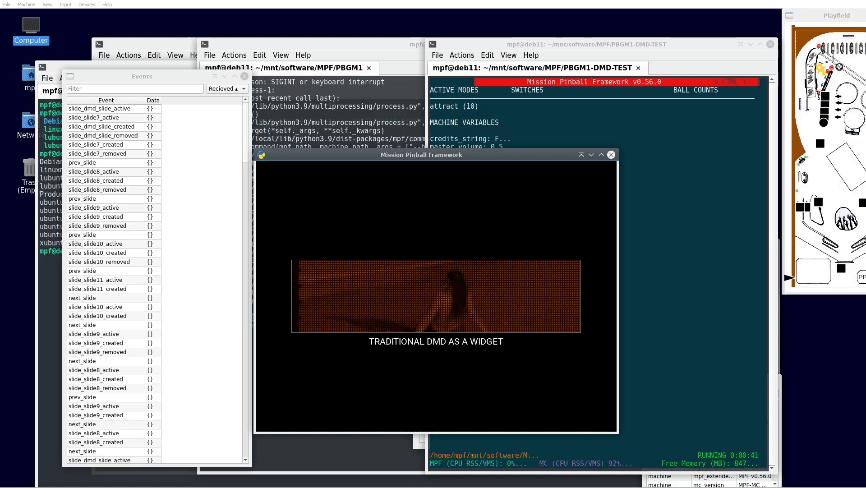Open the Received dropdown in Events window
This screenshot has width=866, height=488.
click(x=226, y=89)
